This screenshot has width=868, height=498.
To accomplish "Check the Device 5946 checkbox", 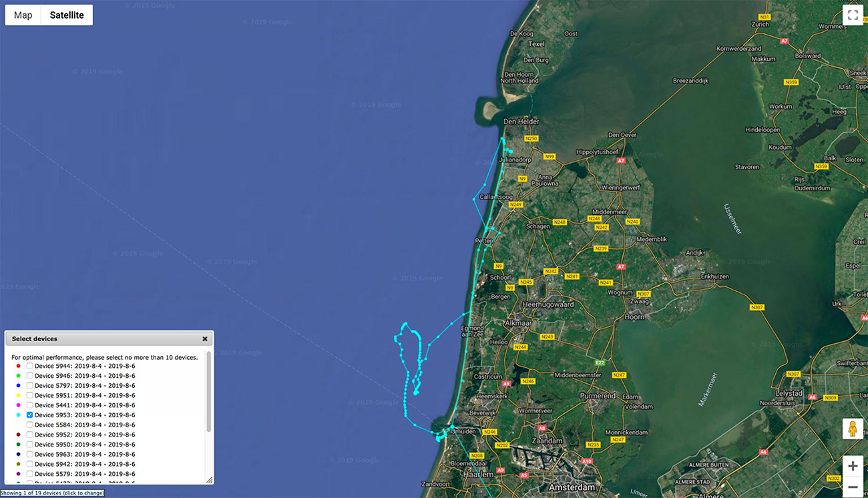I will pos(30,376).
